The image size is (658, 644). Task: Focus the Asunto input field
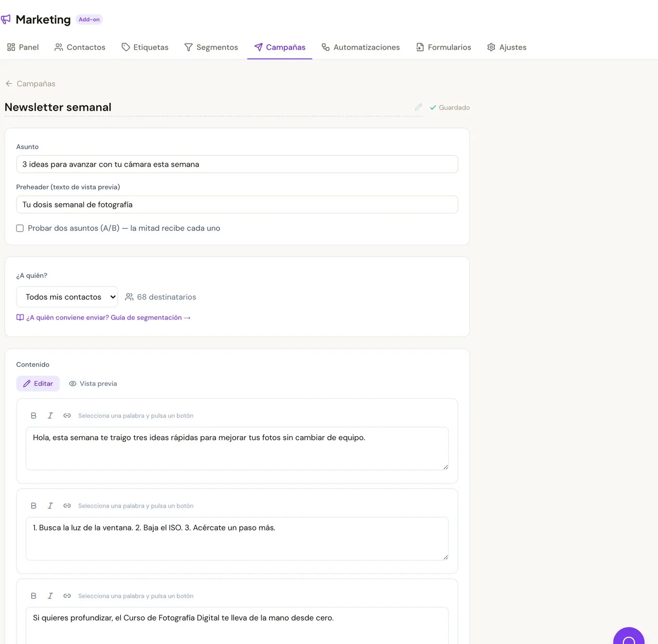(237, 164)
